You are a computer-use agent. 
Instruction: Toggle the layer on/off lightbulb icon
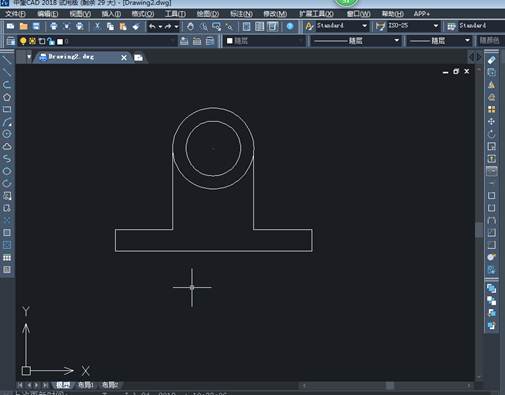click(23, 41)
